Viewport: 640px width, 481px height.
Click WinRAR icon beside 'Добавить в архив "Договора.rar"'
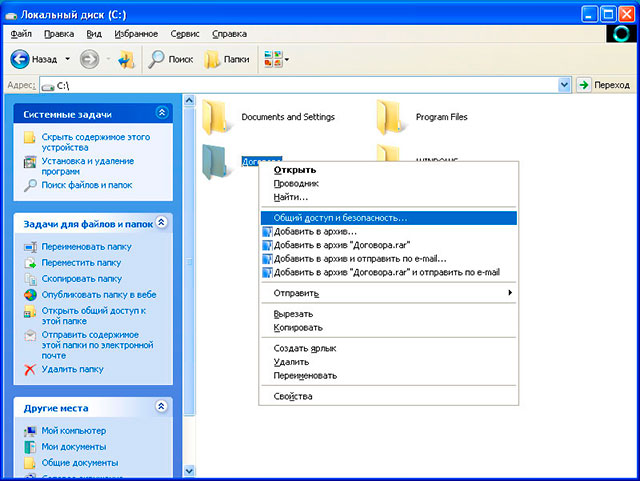(267, 245)
